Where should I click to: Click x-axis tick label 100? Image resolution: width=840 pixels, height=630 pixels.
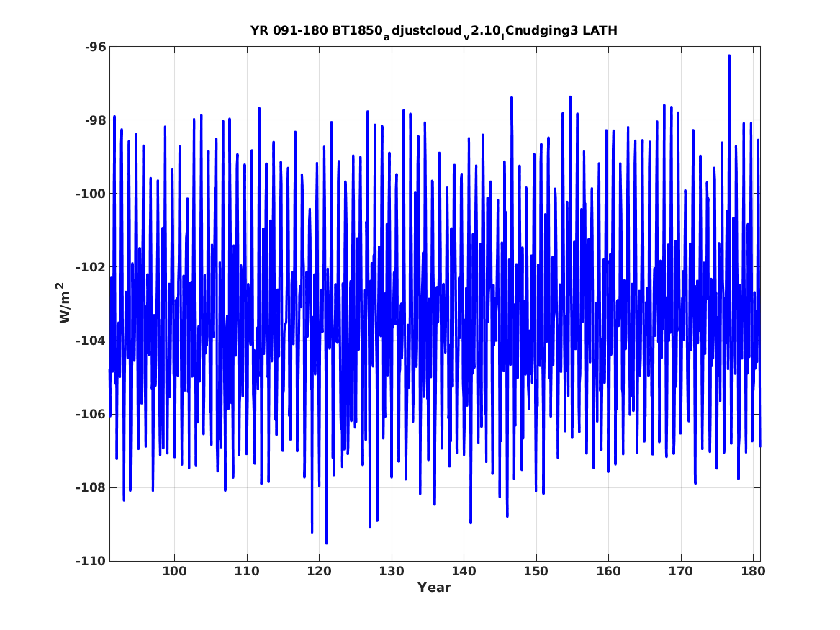click(175, 571)
